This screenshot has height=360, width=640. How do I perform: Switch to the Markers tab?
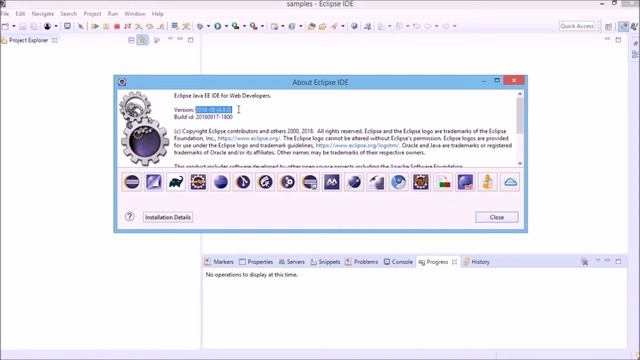click(219, 262)
